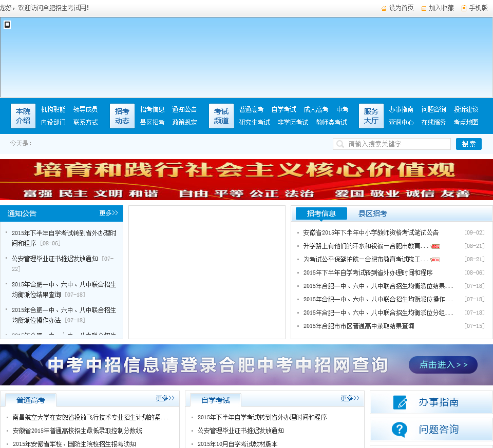The width and height of the screenshot is (493, 448).
Task: Click the magnifier icon in search box
Action: click(340, 144)
